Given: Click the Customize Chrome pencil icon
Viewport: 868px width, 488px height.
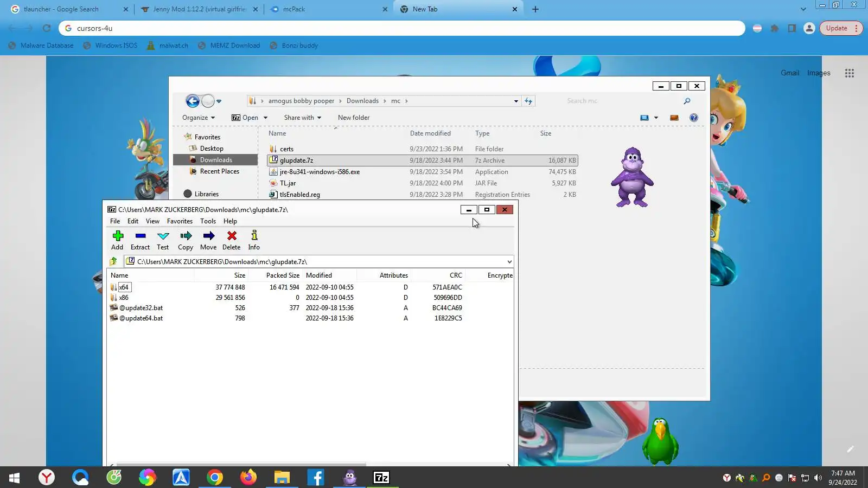Looking at the screenshot, I should pos(850,449).
